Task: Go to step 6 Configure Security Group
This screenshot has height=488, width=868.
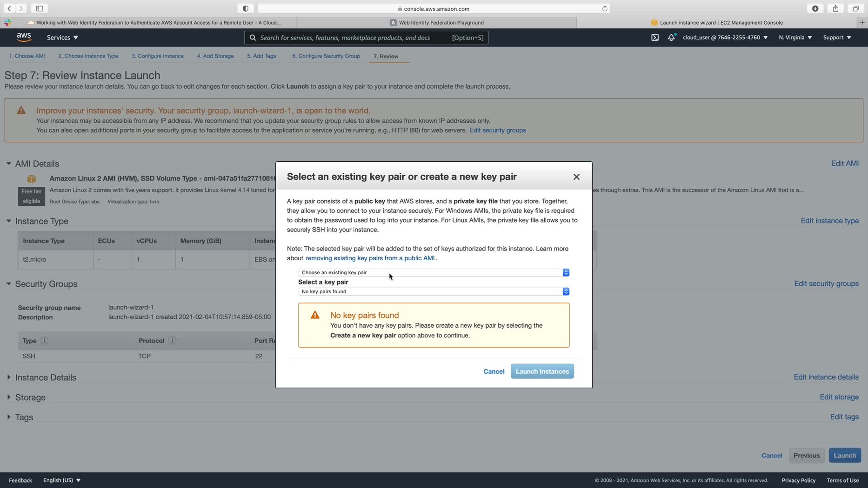Action: 326,56
